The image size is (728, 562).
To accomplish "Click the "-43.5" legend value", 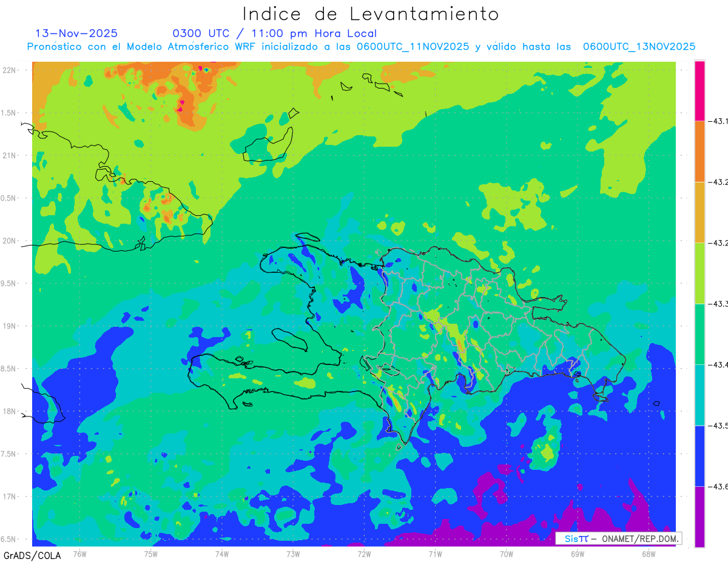I will [718, 426].
